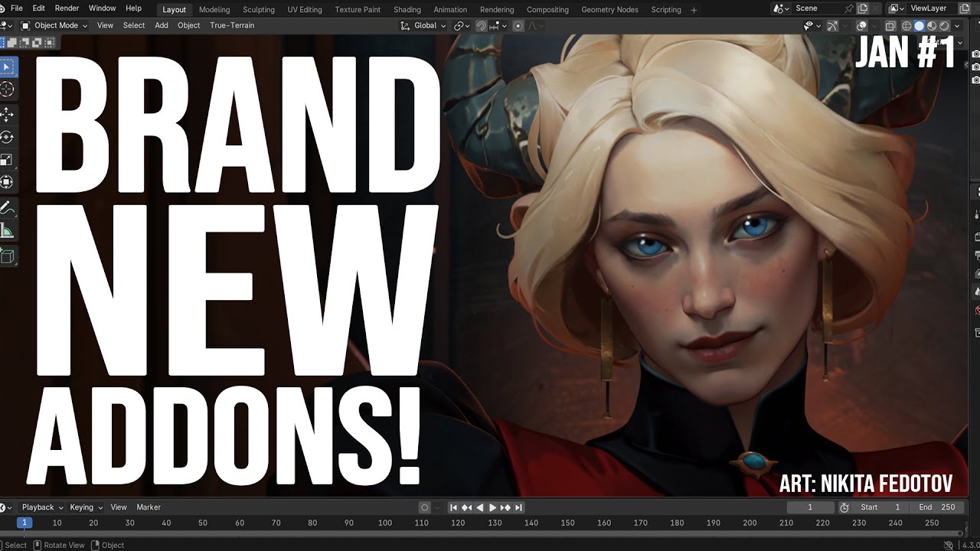Click the current frame number field
Viewport: 980px width, 551px height.
(x=810, y=507)
